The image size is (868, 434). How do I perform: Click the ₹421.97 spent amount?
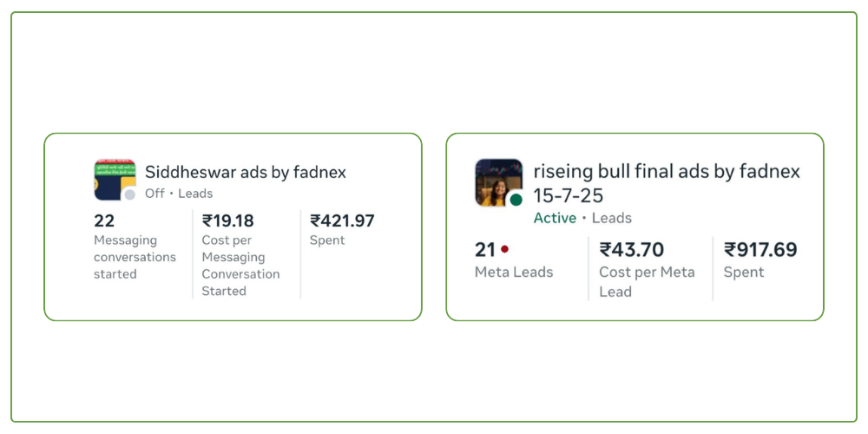[x=343, y=220]
